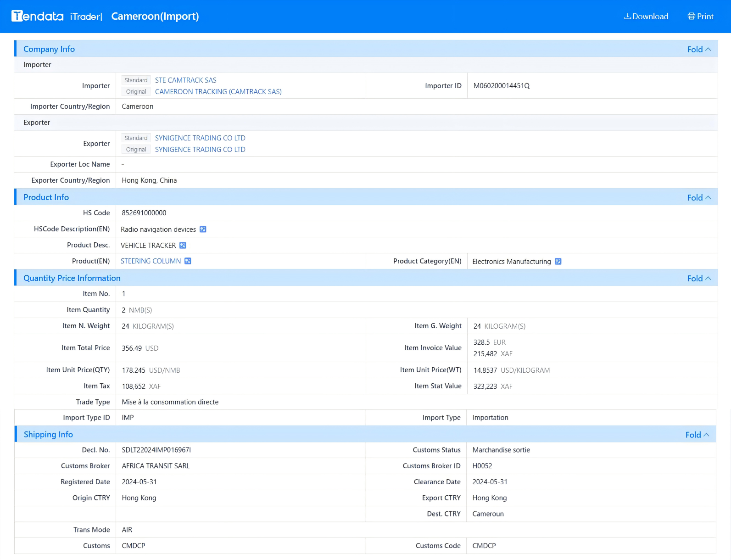
Task: Open standard SYNIGENCE TRADING CO LTD exporter
Action: [x=200, y=138]
